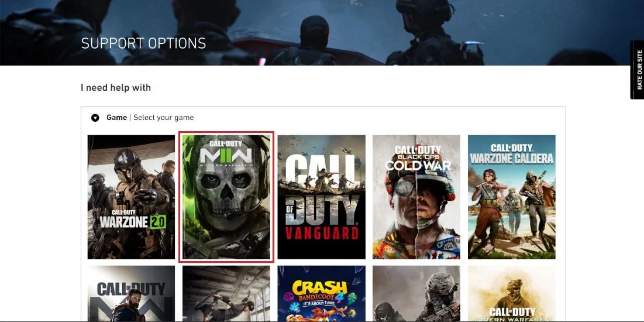
Task: Click the 'Support Options' banner title
Action: [x=143, y=43]
